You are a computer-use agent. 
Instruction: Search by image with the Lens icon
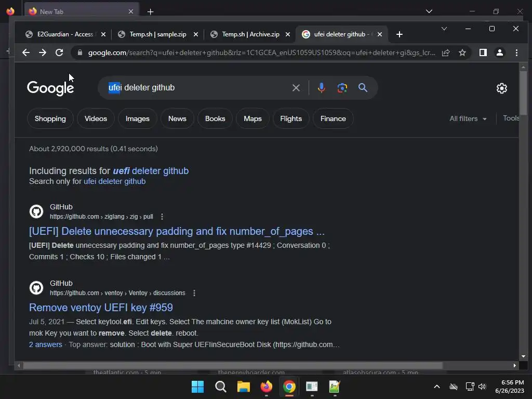coord(342,88)
